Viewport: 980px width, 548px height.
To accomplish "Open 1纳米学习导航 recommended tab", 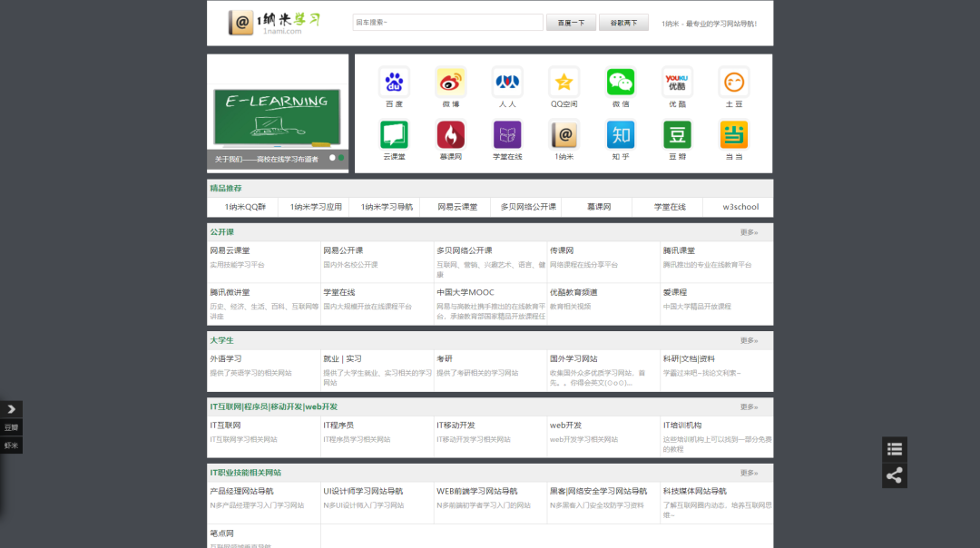I will click(387, 207).
